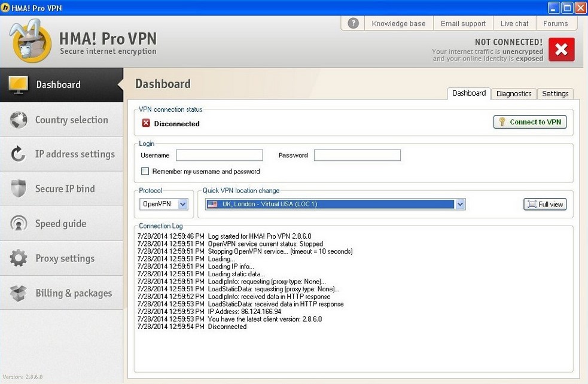Open the Dashboard sidebar icon

[x=18, y=84]
